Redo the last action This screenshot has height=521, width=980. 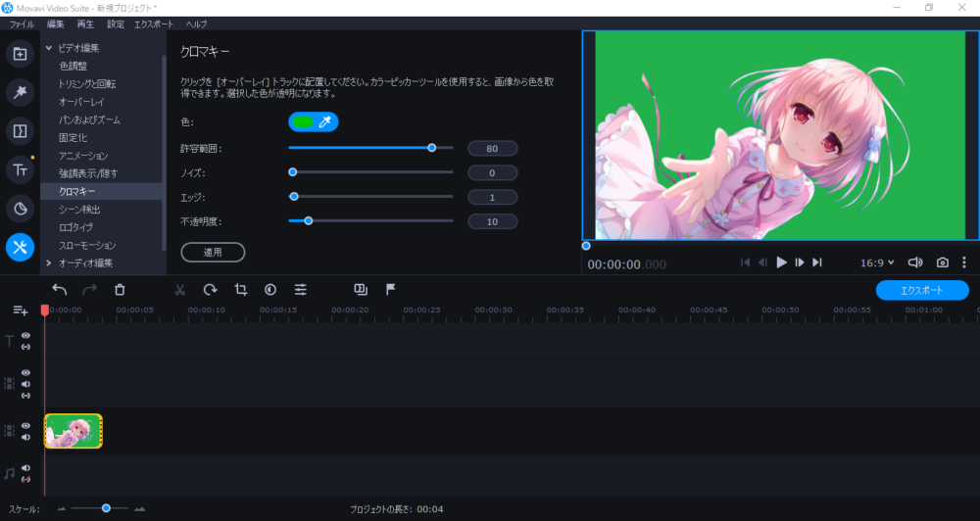pyautogui.click(x=90, y=289)
